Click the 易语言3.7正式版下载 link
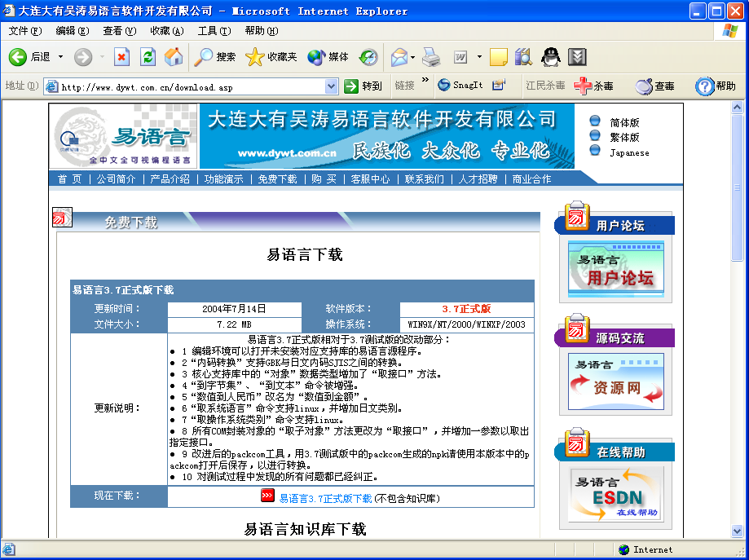749x560 pixels. point(325,499)
